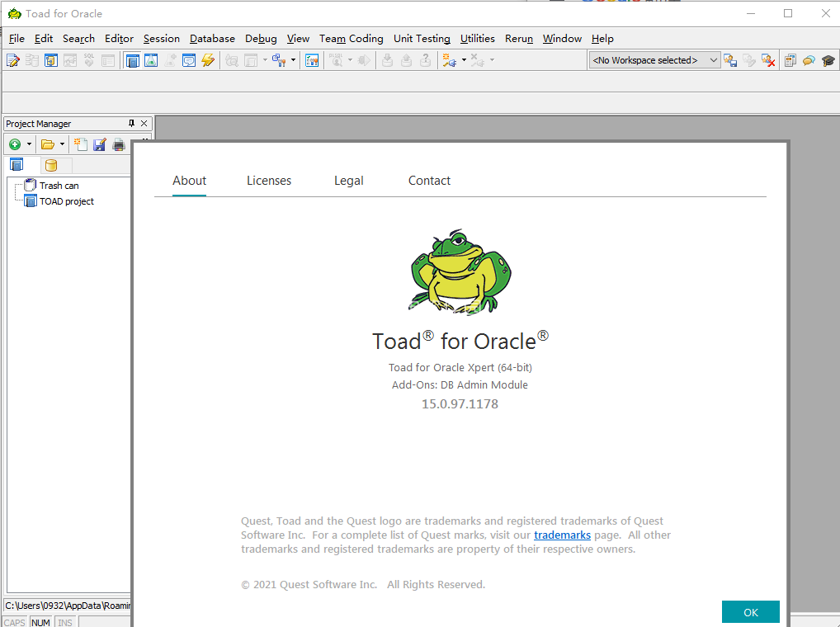This screenshot has width=840, height=627.
Task: Open the Utilities menu
Action: point(477,39)
